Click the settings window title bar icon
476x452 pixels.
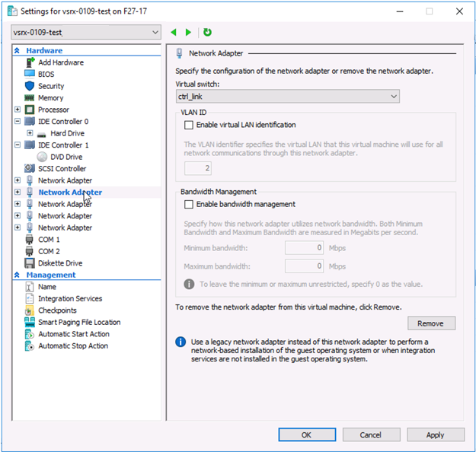coord(12,11)
